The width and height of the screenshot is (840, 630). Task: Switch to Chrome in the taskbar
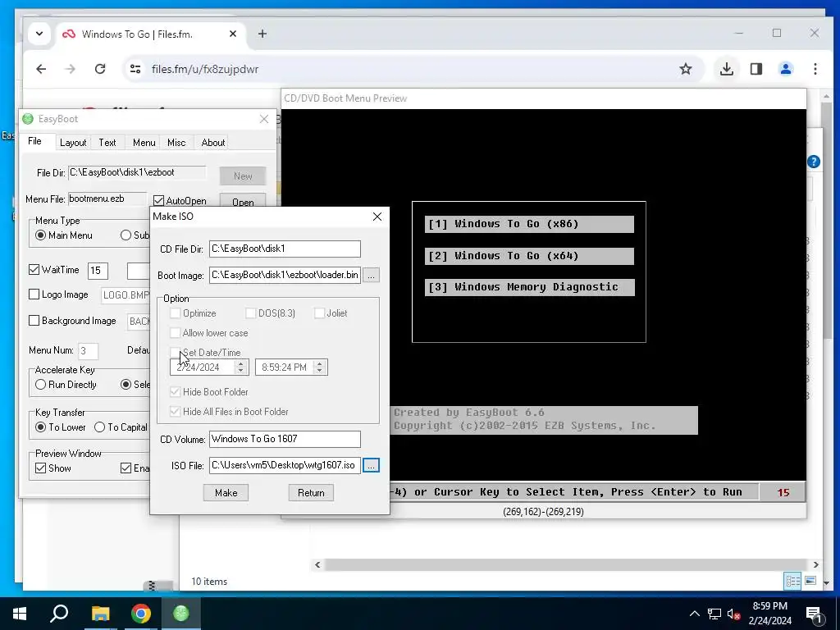[141, 614]
